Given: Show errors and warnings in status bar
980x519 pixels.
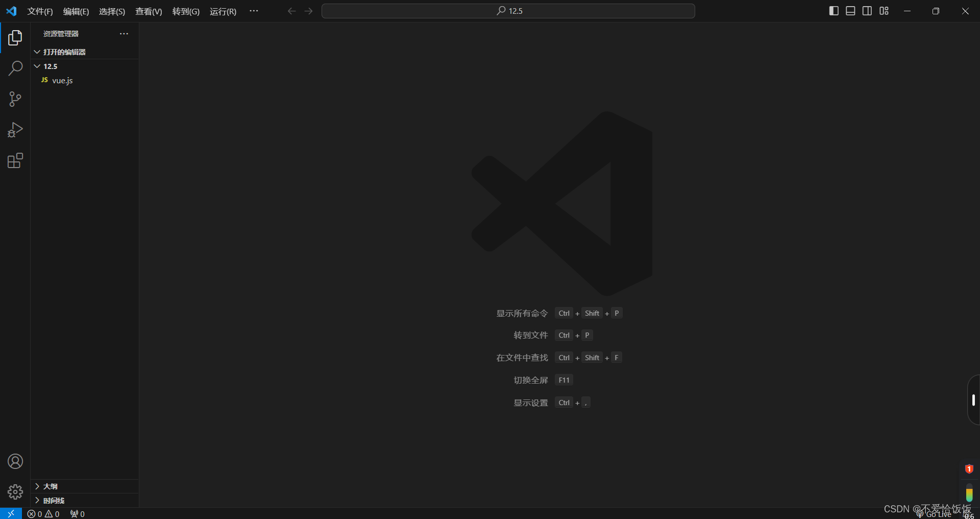Looking at the screenshot, I should [43, 514].
